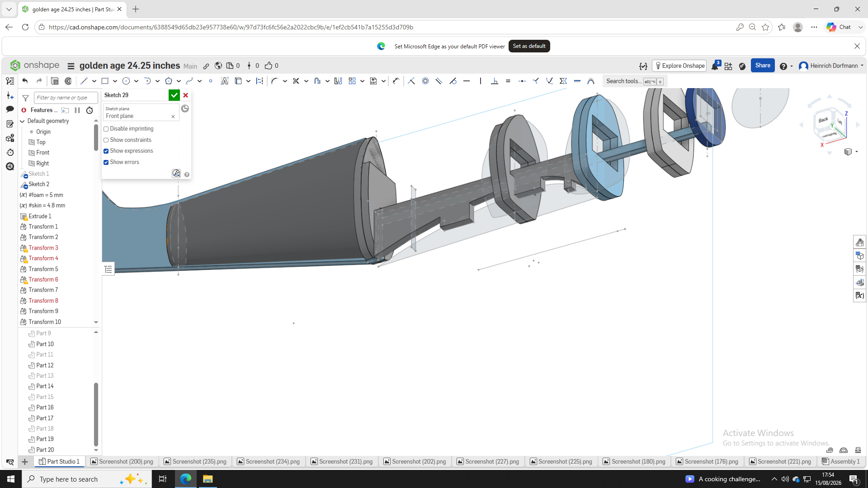Viewport: 868px width, 488px height.
Task: Select the Spline sketch tool
Action: [189, 81]
